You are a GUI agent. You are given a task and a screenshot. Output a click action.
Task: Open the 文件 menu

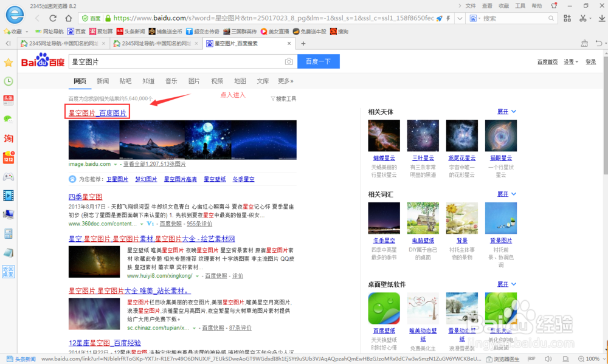[471, 6]
